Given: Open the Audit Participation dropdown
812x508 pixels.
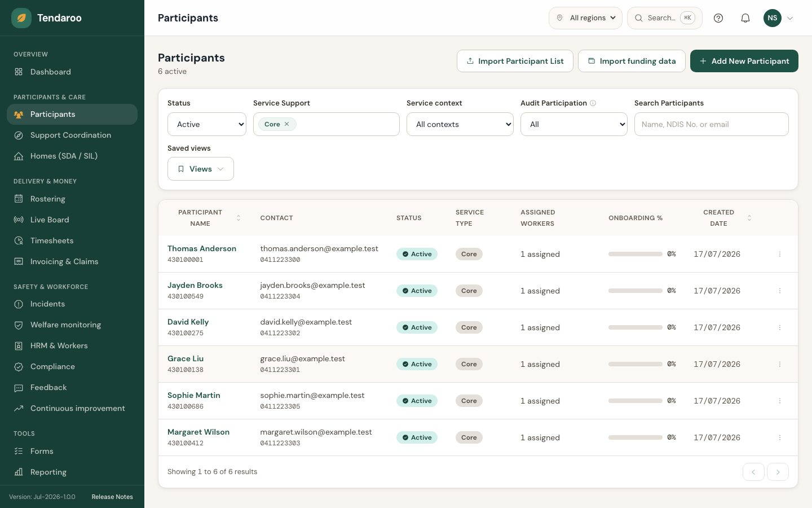Looking at the screenshot, I should [574, 124].
